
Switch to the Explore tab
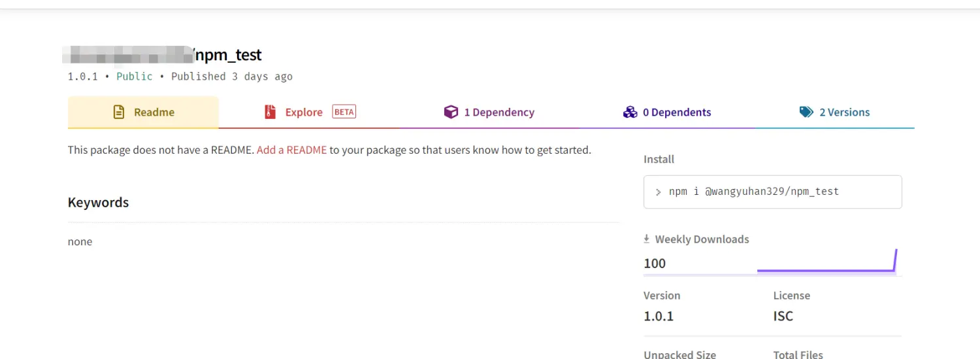304,112
